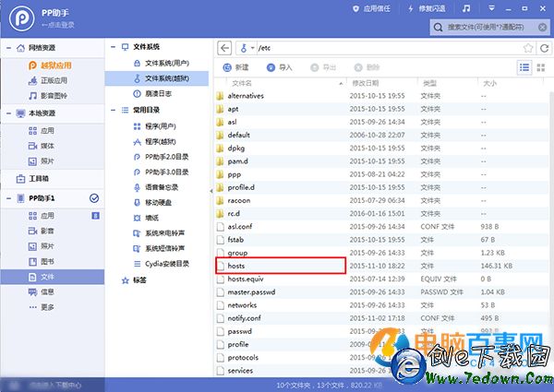Select the hosts file
The width and height of the screenshot is (554, 392).
[x=281, y=266]
